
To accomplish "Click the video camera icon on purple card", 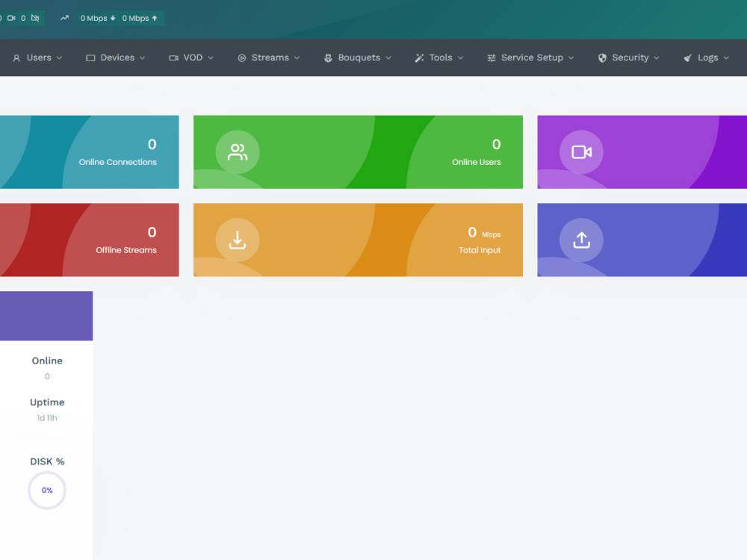I will coord(582,152).
